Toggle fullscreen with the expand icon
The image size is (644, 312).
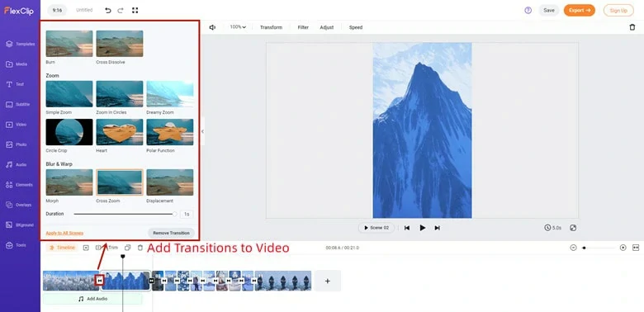coord(135,10)
